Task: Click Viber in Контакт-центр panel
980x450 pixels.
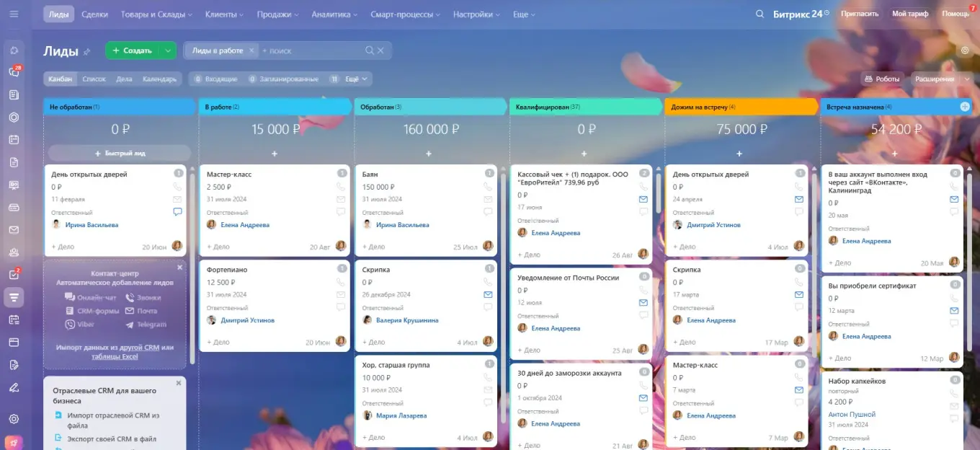Action: [79, 325]
